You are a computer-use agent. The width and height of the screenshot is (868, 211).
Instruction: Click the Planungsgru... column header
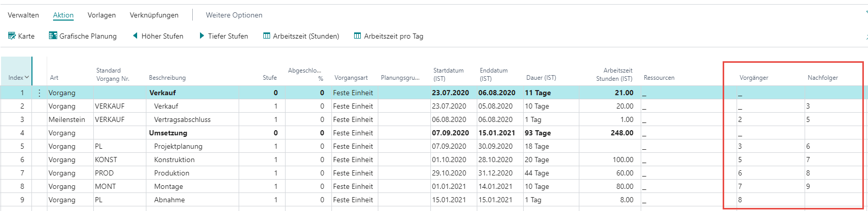[x=400, y=78]
